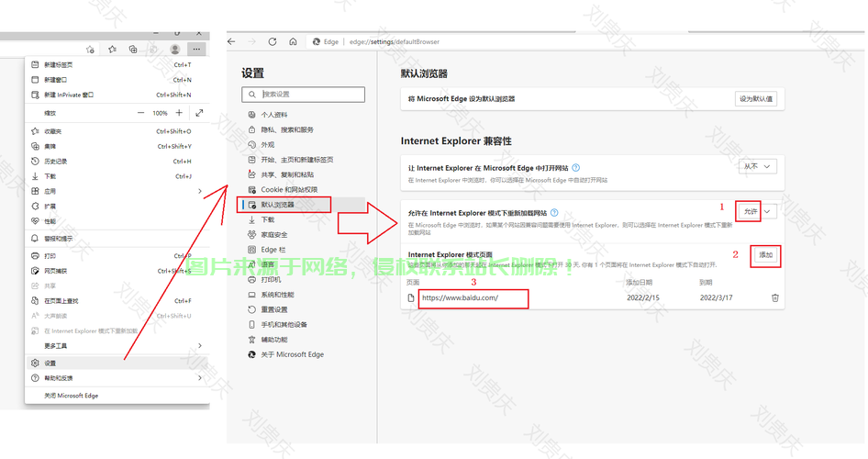This screenshot has height=459, width=868.
Task: Click the https://www.baidu.com/ page entry
Action: pyautogui.click(x=460, y=297)
